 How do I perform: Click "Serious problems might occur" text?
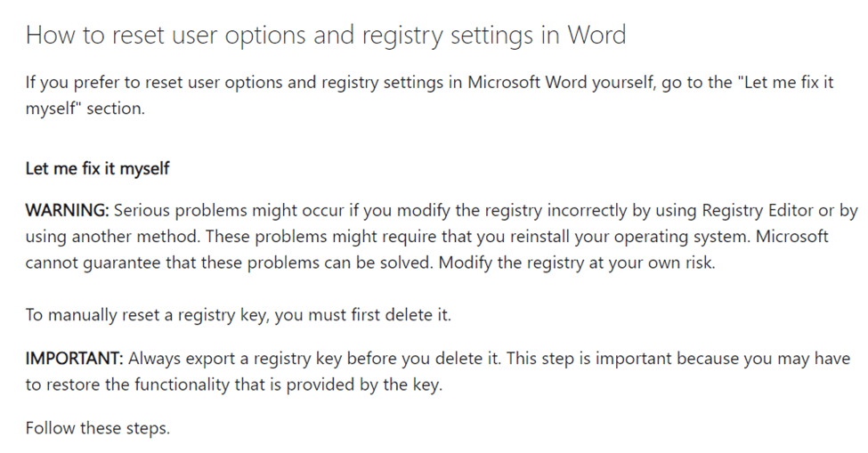(228, 210)
